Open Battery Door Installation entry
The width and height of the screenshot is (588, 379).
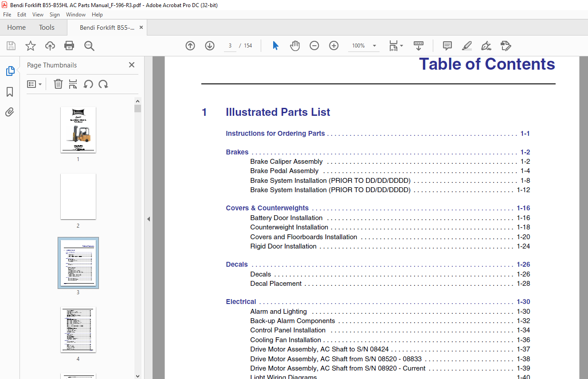[286, 218]
